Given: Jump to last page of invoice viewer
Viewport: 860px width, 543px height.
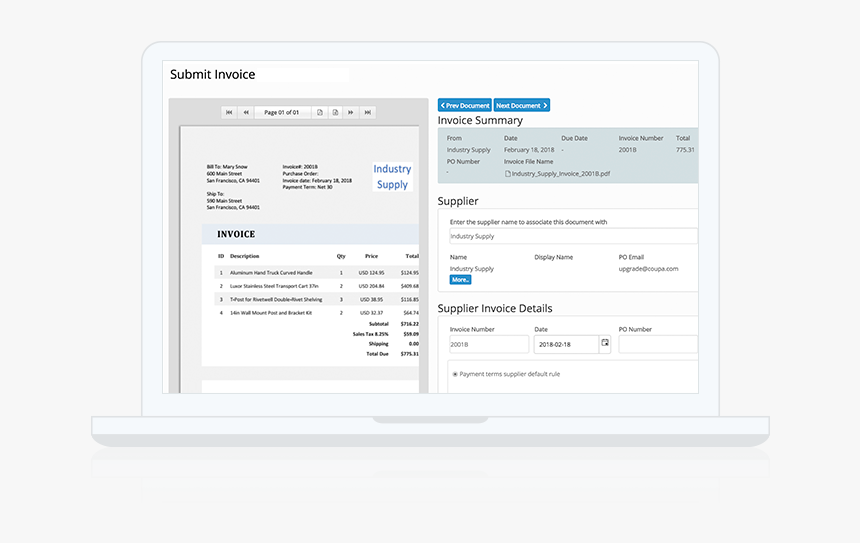Looking at the screenshot, I should pos(368,112).
